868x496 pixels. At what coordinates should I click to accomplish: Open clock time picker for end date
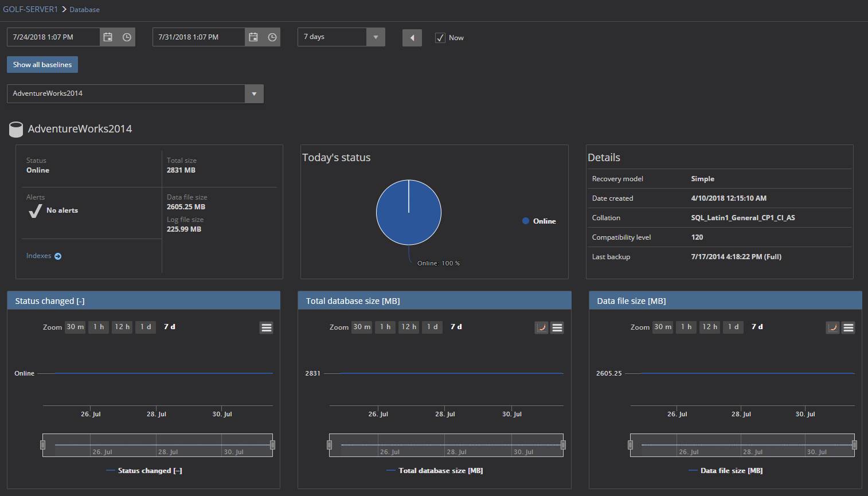(272, 37)
